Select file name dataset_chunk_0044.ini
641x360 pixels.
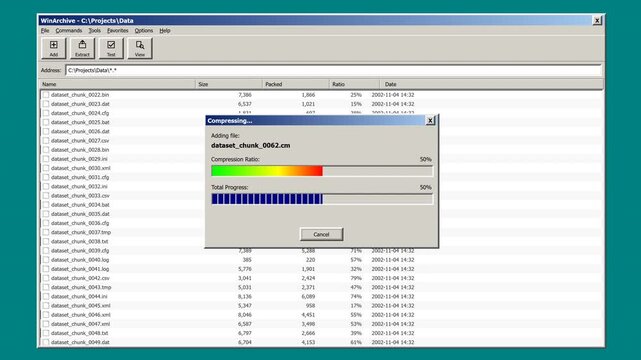tap(79, 297)
